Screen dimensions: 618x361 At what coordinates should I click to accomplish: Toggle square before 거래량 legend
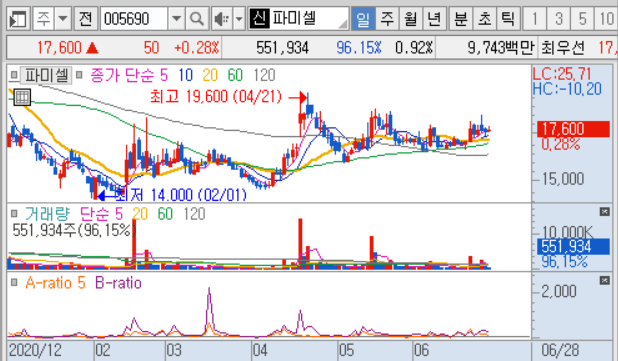coord(14,214)
